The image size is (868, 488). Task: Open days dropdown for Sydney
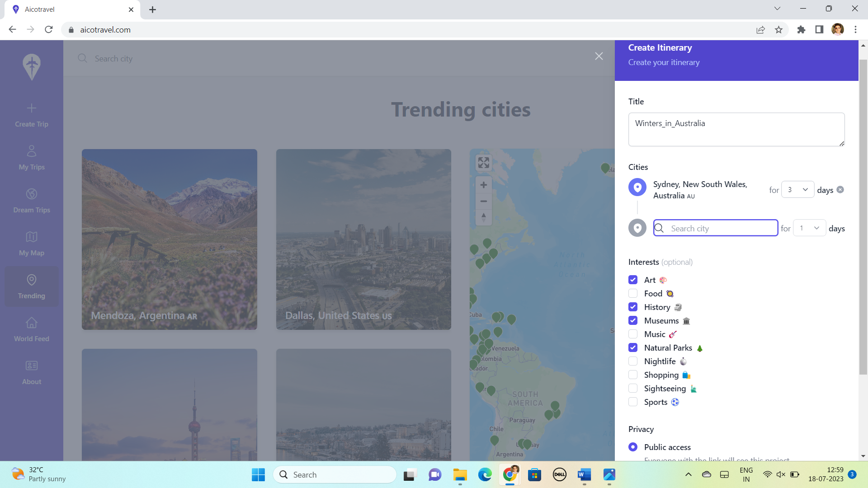[798, 190]
